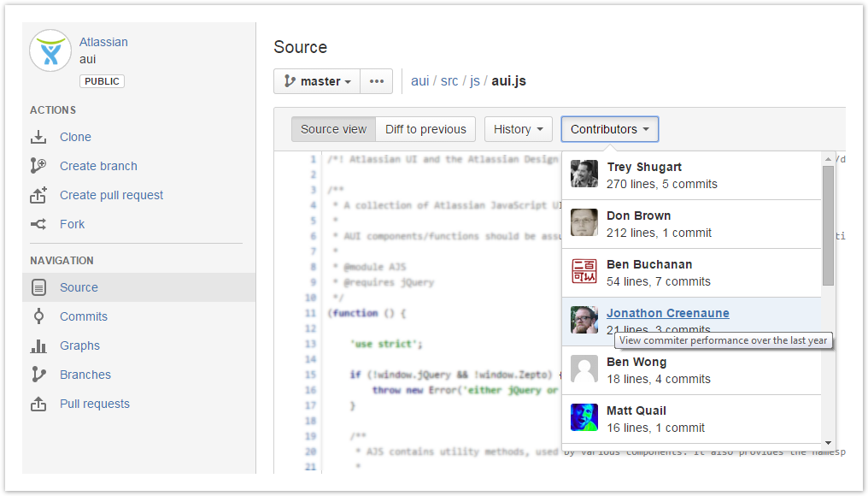Click Ben Wong's default avatar
The width and height of the screenshot is (868, 496).
coord(584,369)
